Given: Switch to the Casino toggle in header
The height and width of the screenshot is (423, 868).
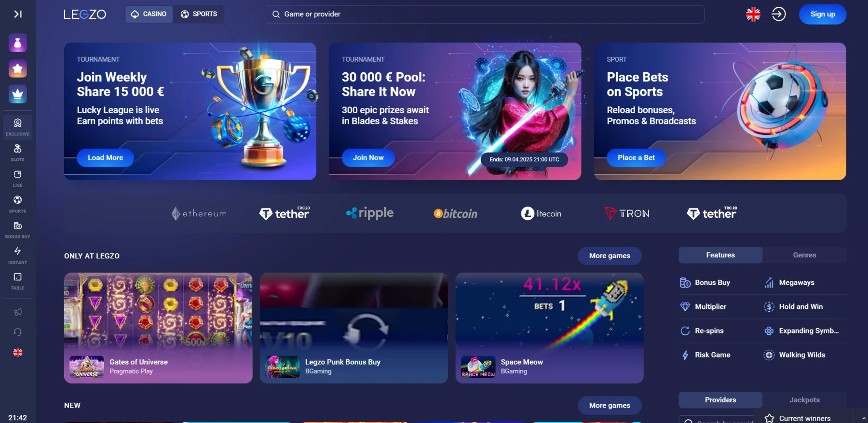Looking at the screenshot, I should click(149, 14).
